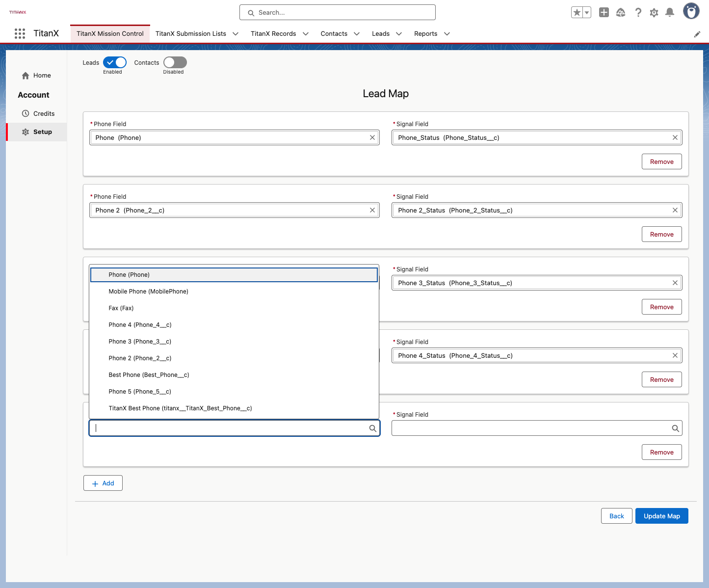Click the Update Map button

pyautogui.click(x=662, y=516)
